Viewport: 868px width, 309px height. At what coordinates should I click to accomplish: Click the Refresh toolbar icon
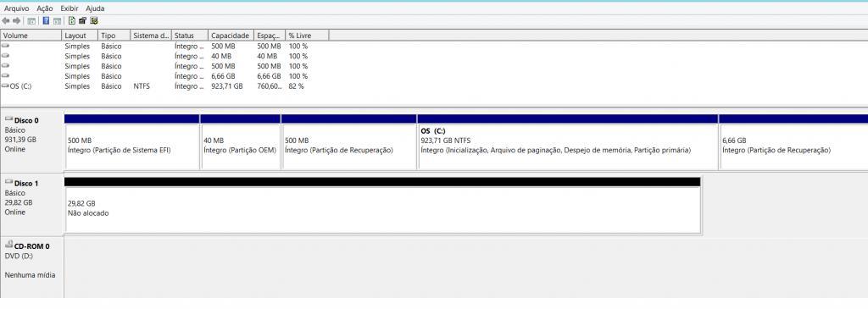point(72,20)
